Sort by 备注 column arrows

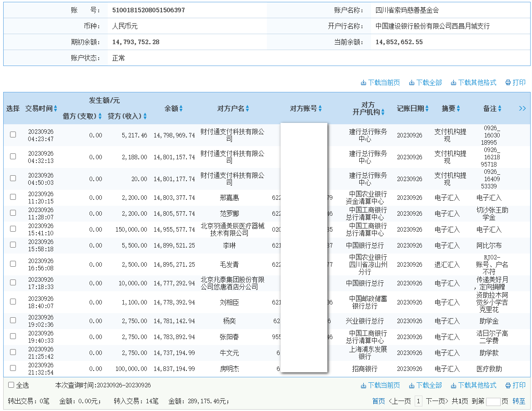500,108
